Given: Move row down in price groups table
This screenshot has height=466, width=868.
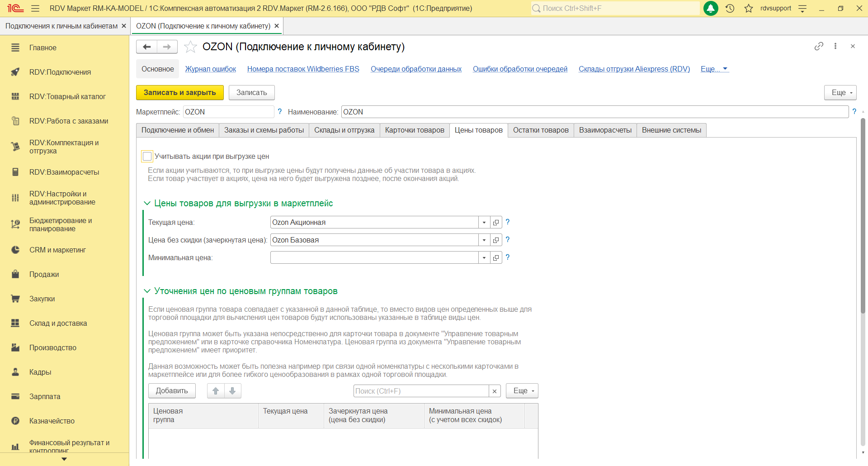Looking at the screenshot, I should (x=232, y=391).
